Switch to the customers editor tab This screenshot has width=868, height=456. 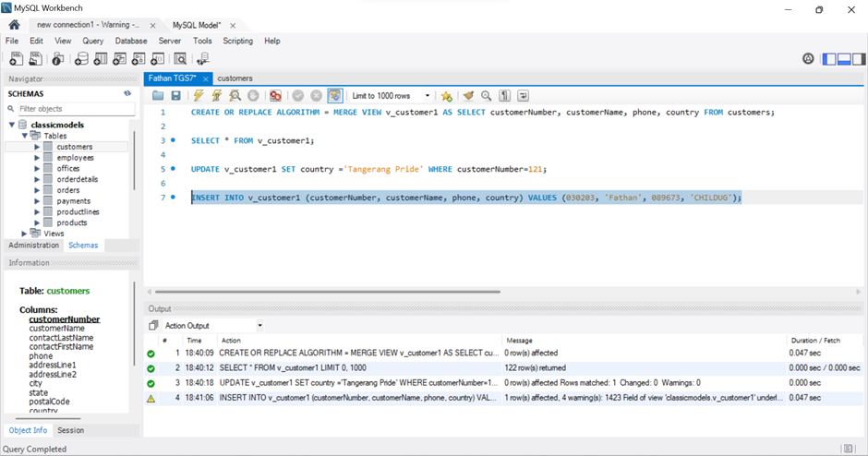235,78
